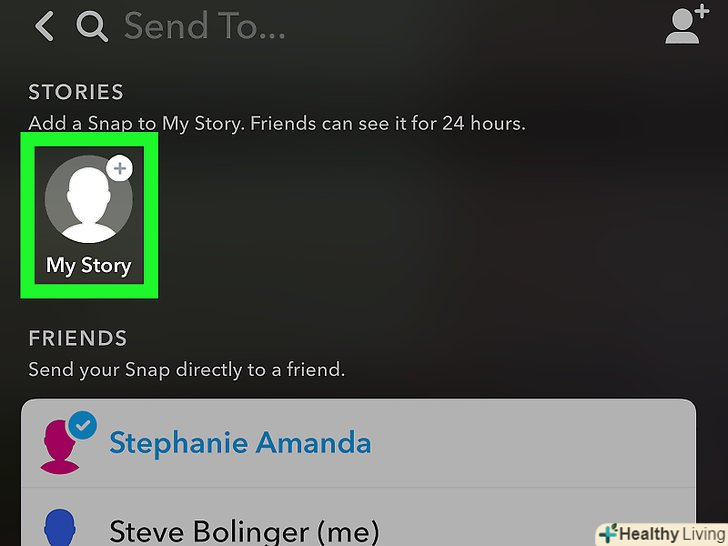Tap the 'Add a Snap to My Story' description
The image size is (728, 546).
pos(277,124)
